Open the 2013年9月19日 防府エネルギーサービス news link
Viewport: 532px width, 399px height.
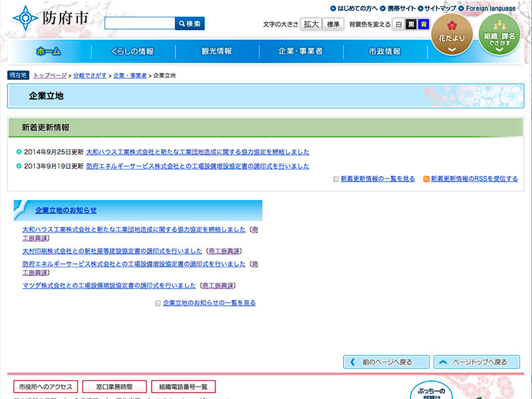pyautogui.click(x=198, y=166)
